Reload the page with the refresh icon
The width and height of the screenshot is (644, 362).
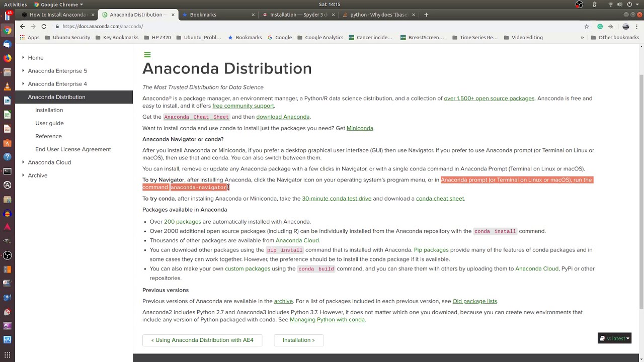point(44,26)
